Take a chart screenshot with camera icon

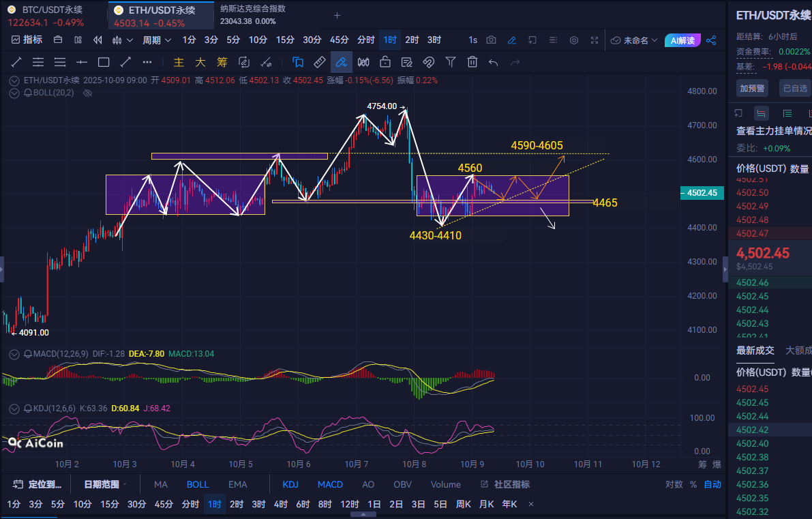(492, 40)
